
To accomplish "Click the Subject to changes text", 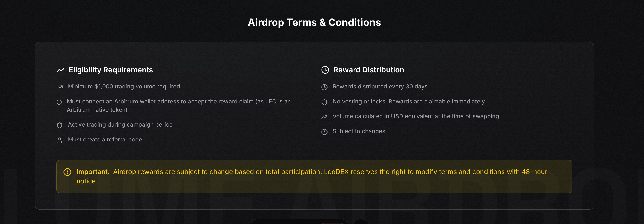I will pos(359,131).
